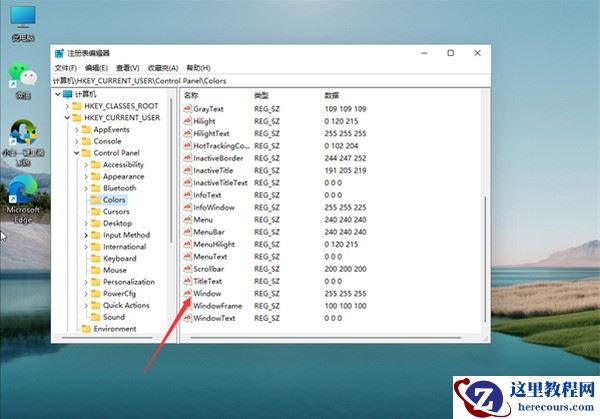600x419 pixels.
Task: Maximize the Registry Editor window
Action: click(x=451, y=53)
